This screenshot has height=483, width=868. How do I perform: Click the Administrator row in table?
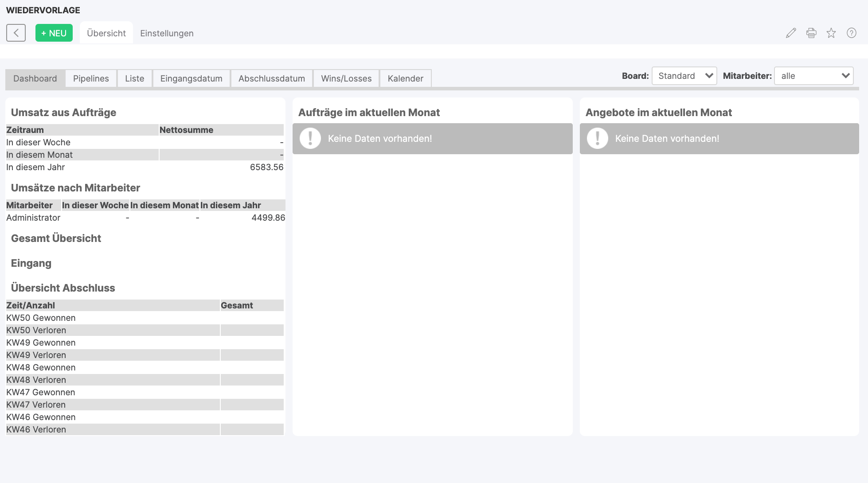tap(33, 218)
